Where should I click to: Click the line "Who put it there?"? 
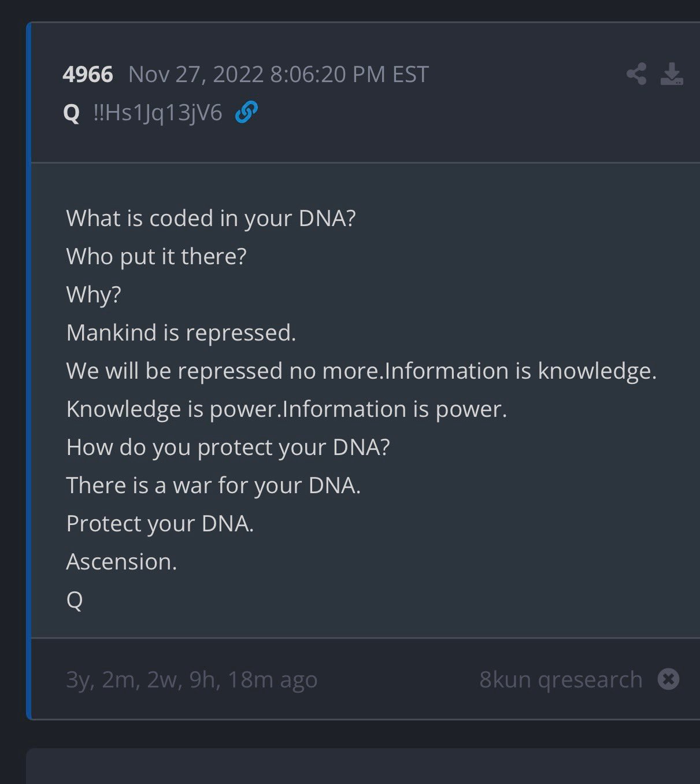pyautogui.click(x=156, y=257)
